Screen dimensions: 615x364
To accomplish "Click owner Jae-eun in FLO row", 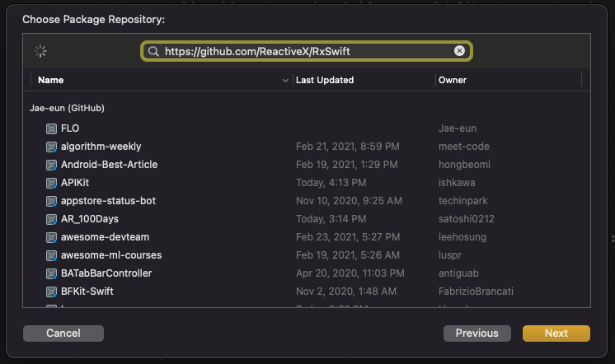I will pos(458,128).
